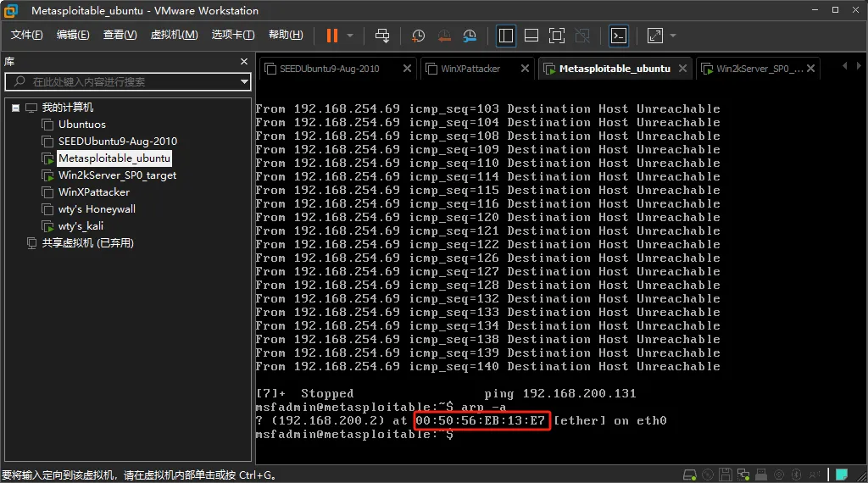The width and height of the screenshot is (868, 483).
Task: Collapse the 我的计算机 tree node
Action: (x=15, y=108)
